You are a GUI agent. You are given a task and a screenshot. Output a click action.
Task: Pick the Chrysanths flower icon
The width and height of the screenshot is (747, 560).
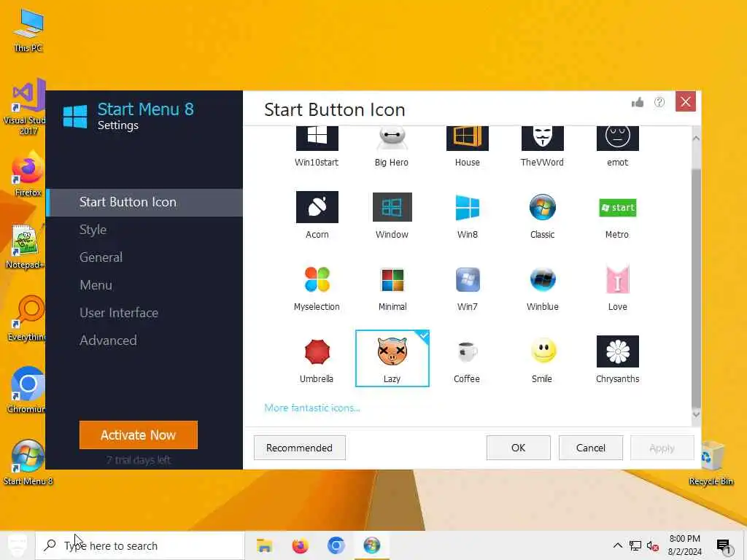click(x=617, y=351)
